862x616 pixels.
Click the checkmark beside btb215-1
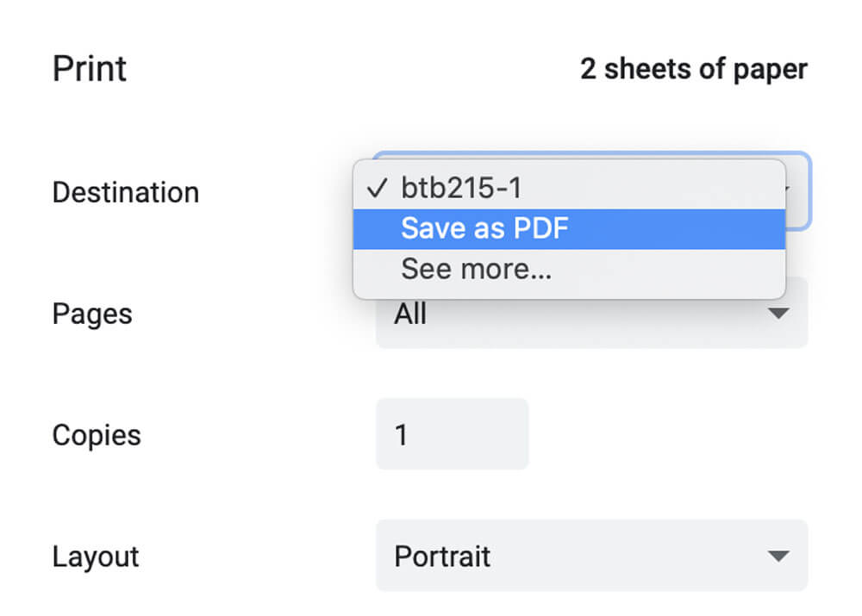(377, 187)
